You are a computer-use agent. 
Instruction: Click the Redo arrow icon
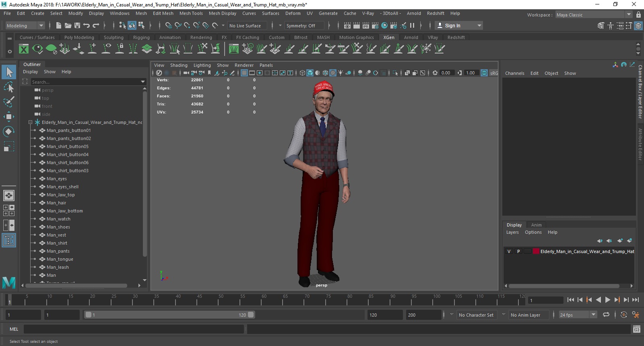(x=96, y=25)
